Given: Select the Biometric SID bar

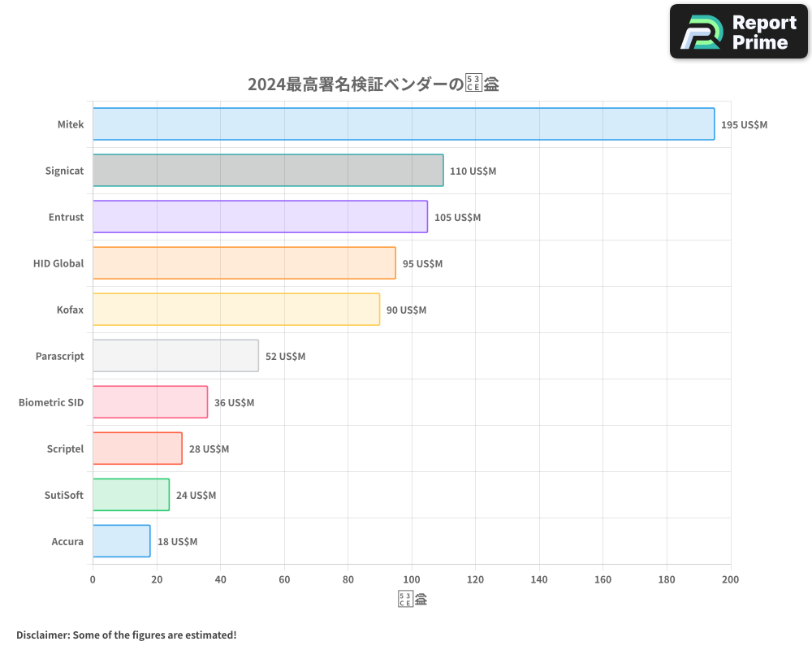Looking at the screenshot, I should 150,402.
